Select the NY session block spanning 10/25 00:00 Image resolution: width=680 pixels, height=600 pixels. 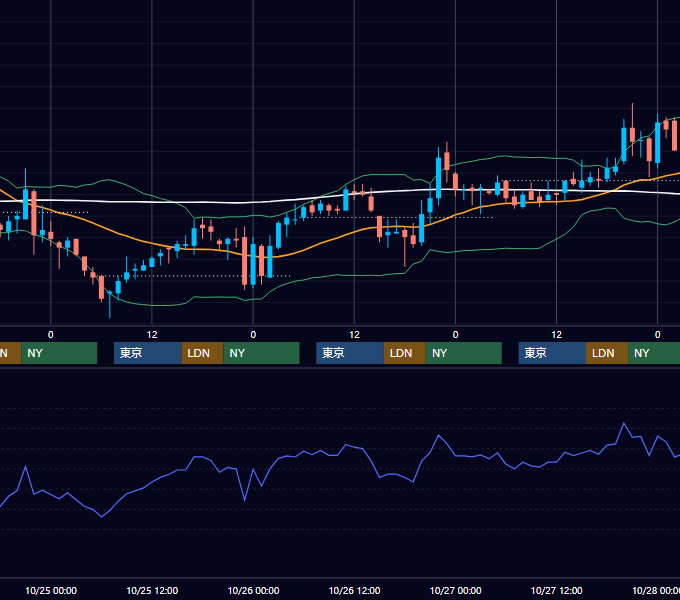tap(59, 353)
